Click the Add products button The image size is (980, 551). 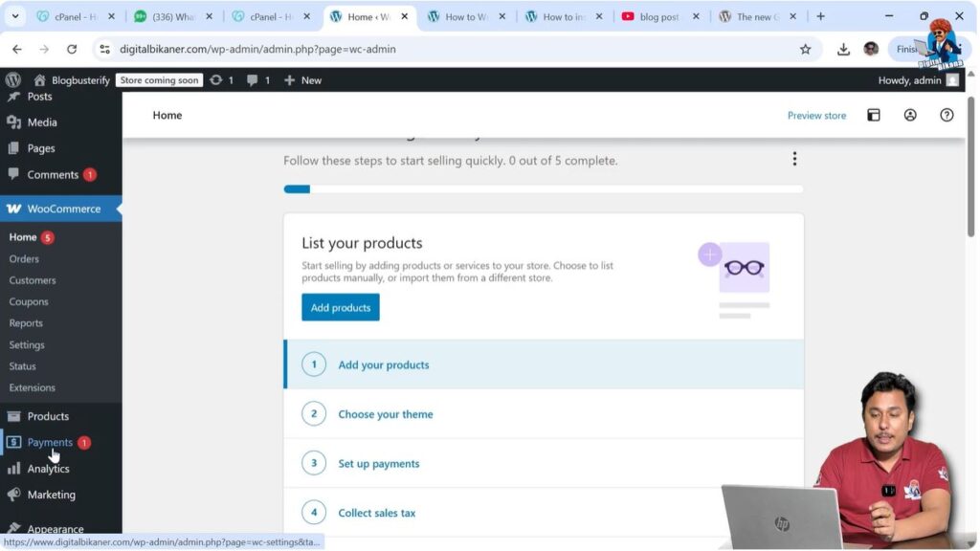[x=340, y=307]
